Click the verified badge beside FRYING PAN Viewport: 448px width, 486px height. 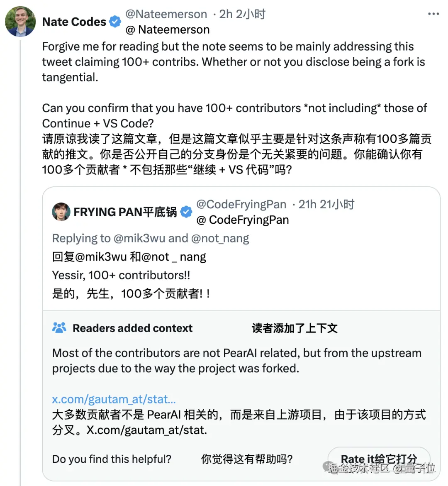click(x=186, y=212)
